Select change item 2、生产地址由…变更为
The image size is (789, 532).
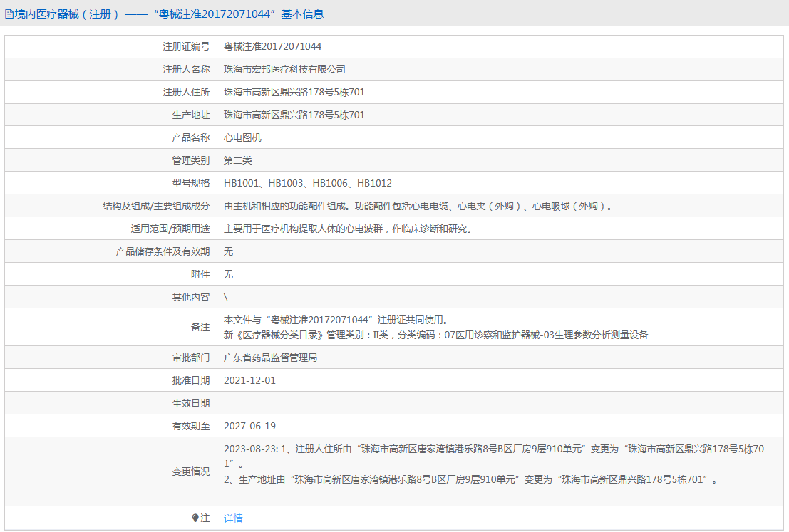(470, 480)
